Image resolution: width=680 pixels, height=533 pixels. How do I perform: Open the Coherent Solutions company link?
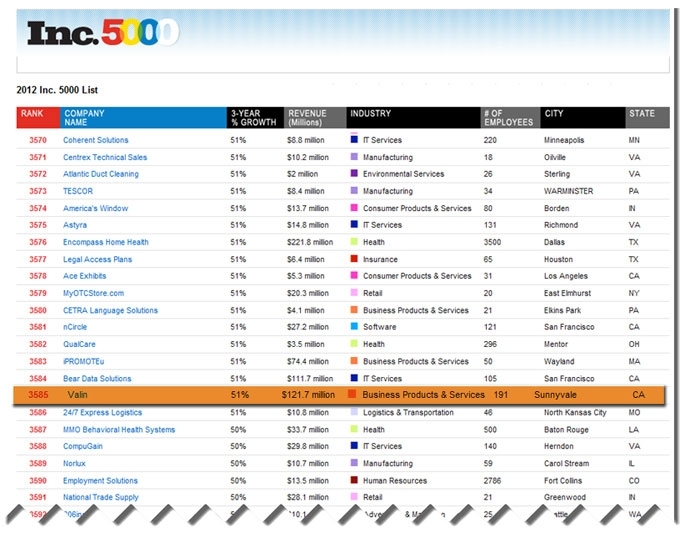coord(96,140)
